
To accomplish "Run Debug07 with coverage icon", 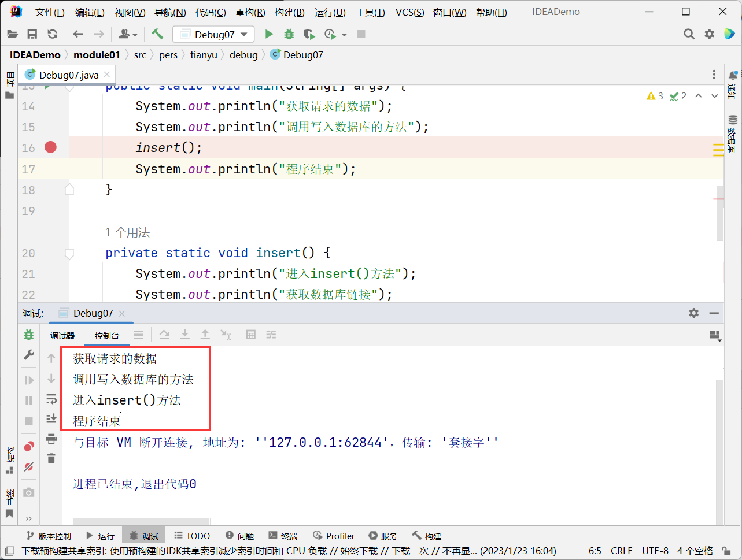I will coord(309,35).
